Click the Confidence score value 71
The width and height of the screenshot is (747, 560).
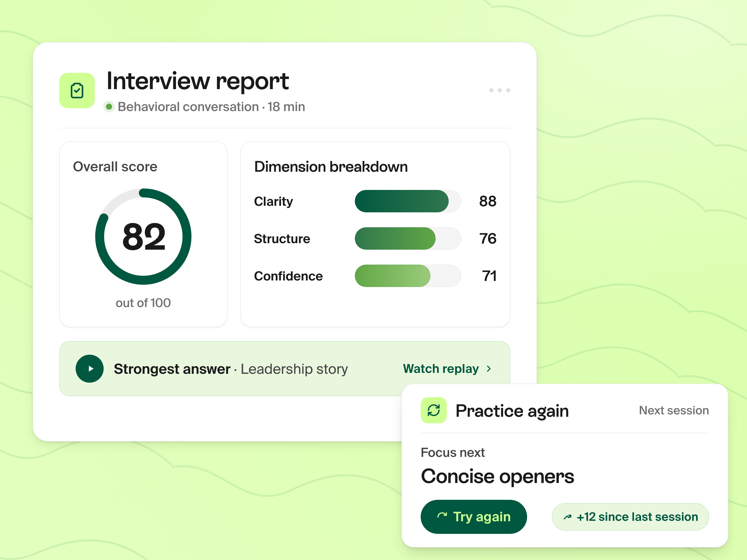click(x=489, y=276)
